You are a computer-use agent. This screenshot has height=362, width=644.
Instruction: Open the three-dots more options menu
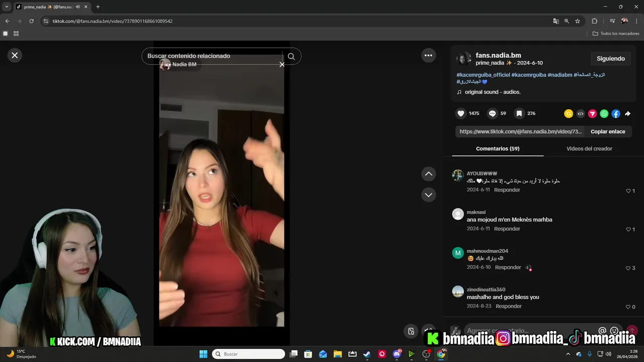[428, 55]
